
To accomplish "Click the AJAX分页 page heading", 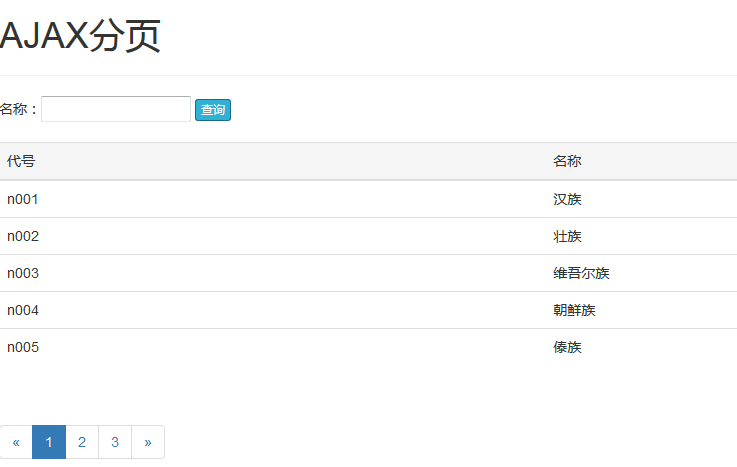I will 80,36.
